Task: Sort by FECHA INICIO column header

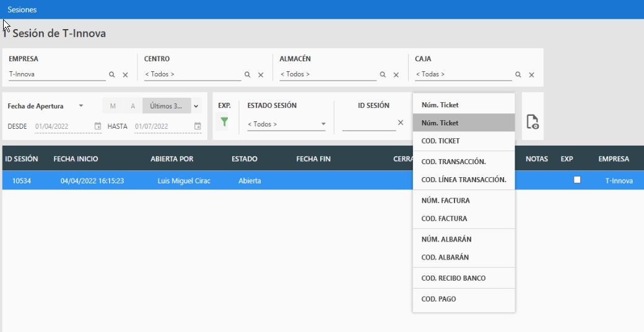Action: point(76,159)
